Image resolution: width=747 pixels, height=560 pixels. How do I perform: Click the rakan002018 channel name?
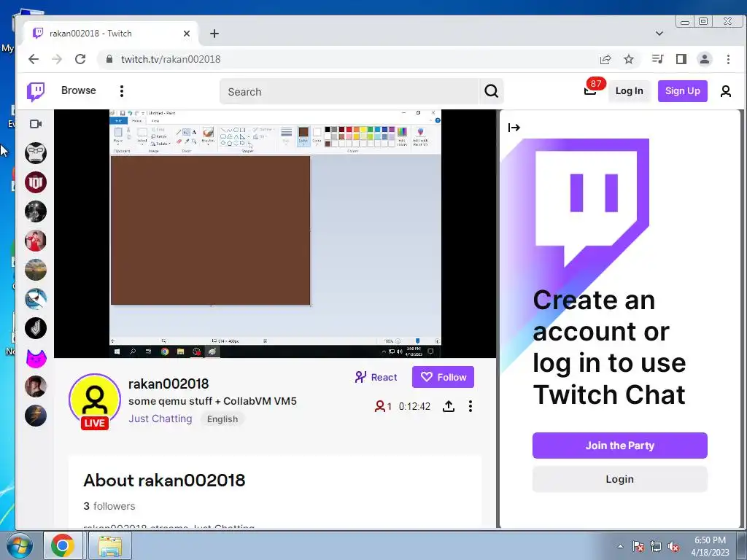[x=169, y=384]
